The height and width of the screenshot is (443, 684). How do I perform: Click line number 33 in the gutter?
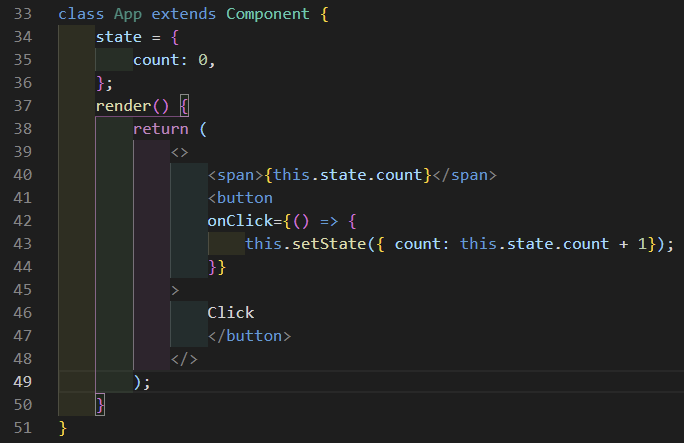click(x=23, y=14)
